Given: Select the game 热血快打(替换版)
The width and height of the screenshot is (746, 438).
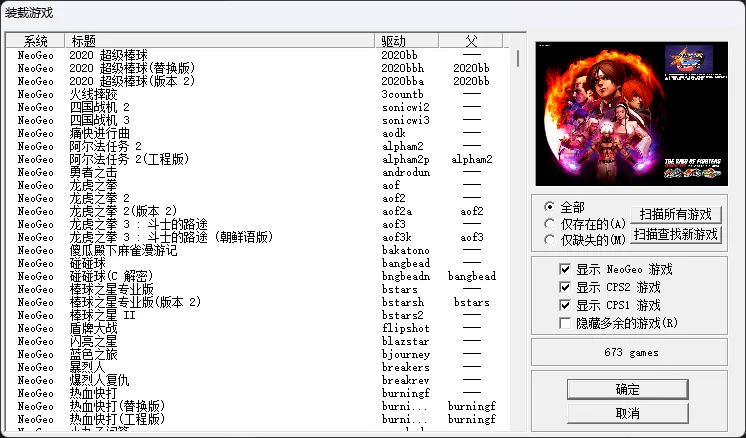Looking at the screenshot, I should 257,406.
